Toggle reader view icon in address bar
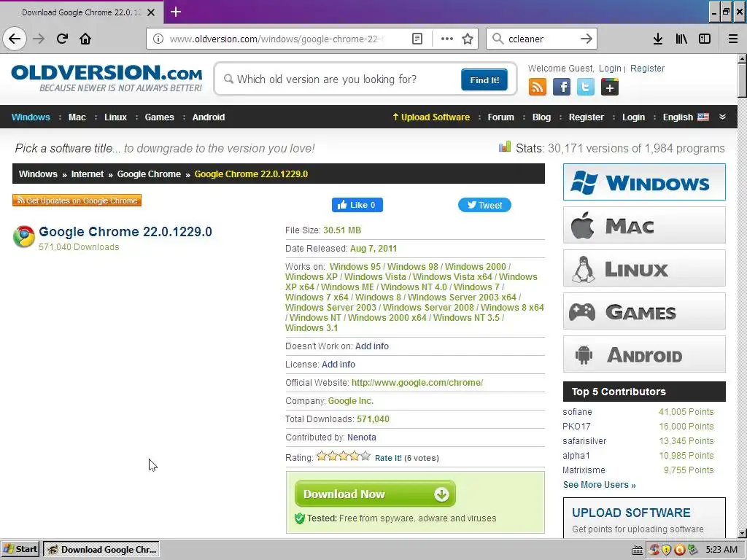747x560 pixels. click(x=417, y=39)
